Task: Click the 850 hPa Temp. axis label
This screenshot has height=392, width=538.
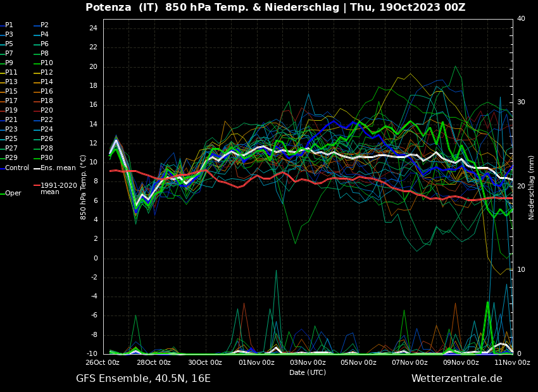Action: [x=84, y=187]
